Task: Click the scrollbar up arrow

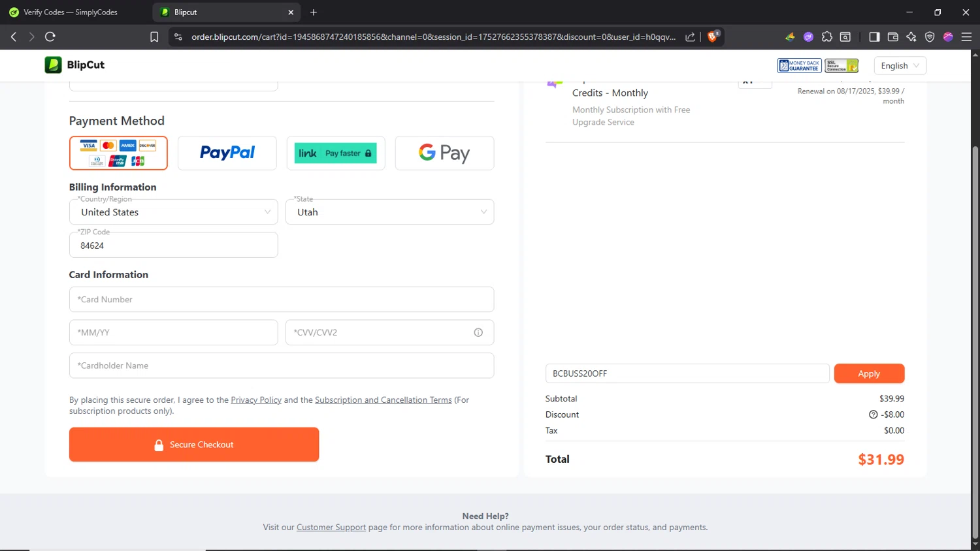Action: [975, 55]
